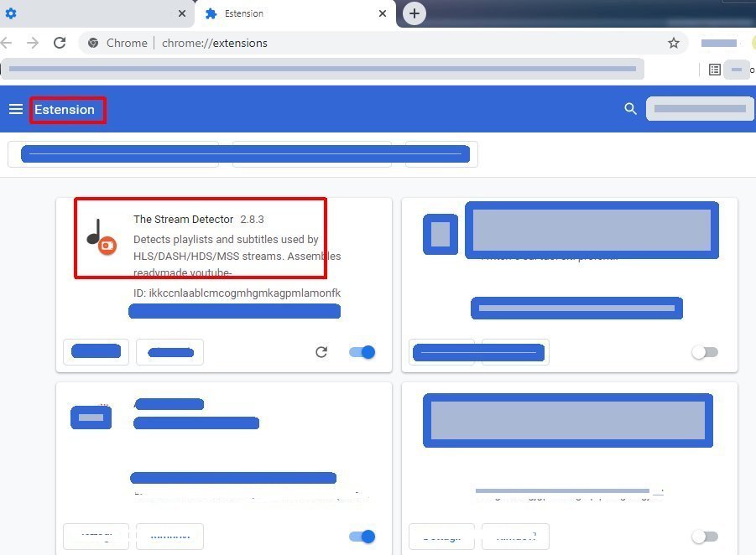Enable the bottom-right extension card toggle

[x=705, y=537]
